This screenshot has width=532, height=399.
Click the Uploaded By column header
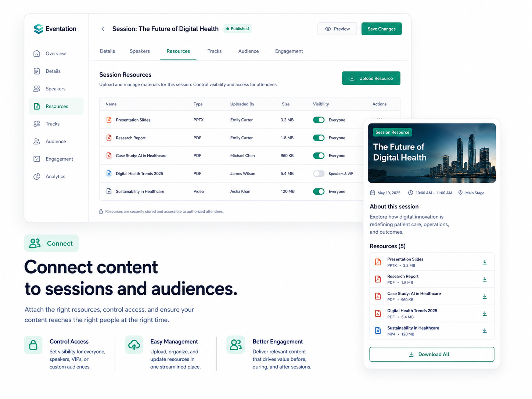pyautogui.click(x=242, y=104)
